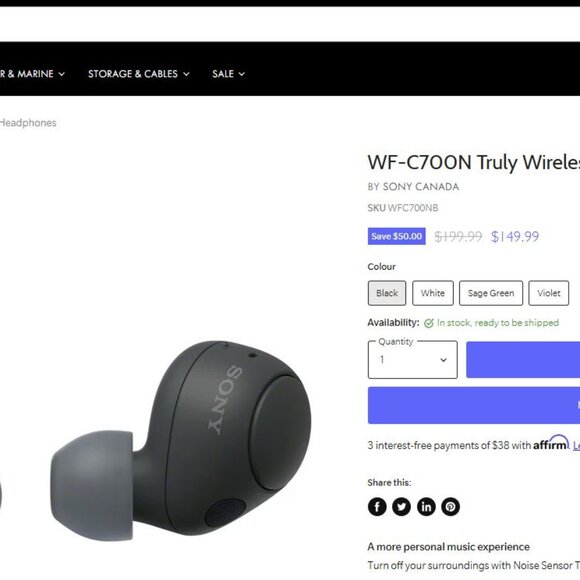This screenshot has width=580, height=580.
Task: Open the Quantity dropdown
Action: click(412, 360)
